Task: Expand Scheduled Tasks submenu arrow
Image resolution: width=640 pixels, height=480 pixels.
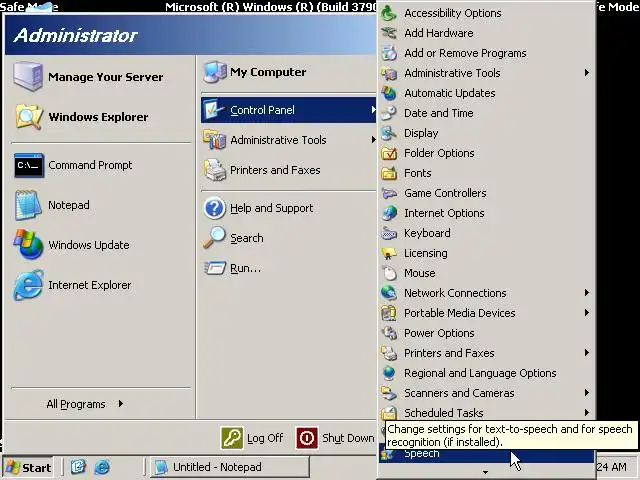Action: (587, 413)
